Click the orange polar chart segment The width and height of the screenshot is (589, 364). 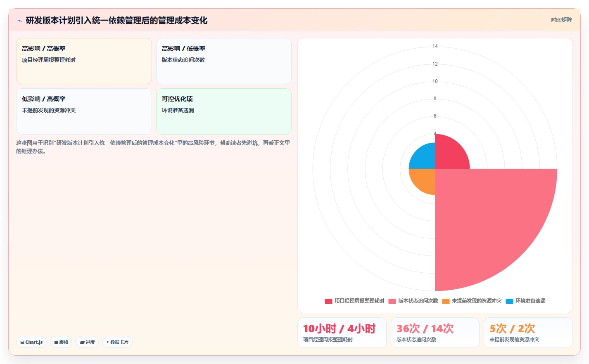(x=425, y=179)
